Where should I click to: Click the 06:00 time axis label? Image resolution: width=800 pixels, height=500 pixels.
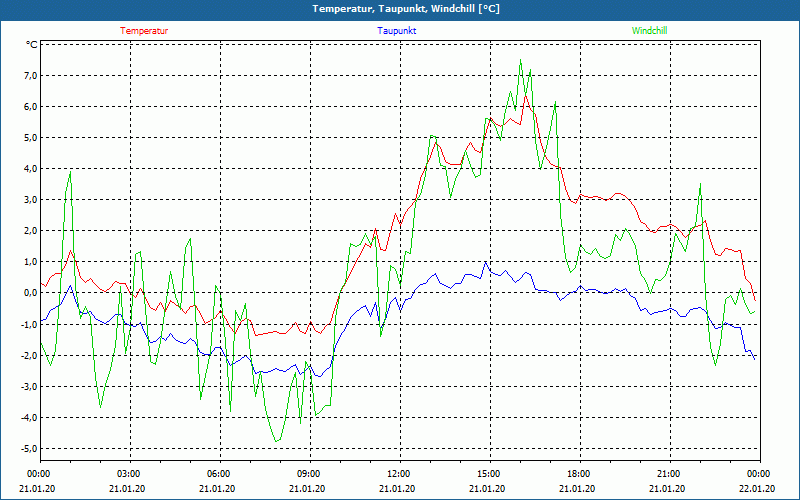pos(218,474)
